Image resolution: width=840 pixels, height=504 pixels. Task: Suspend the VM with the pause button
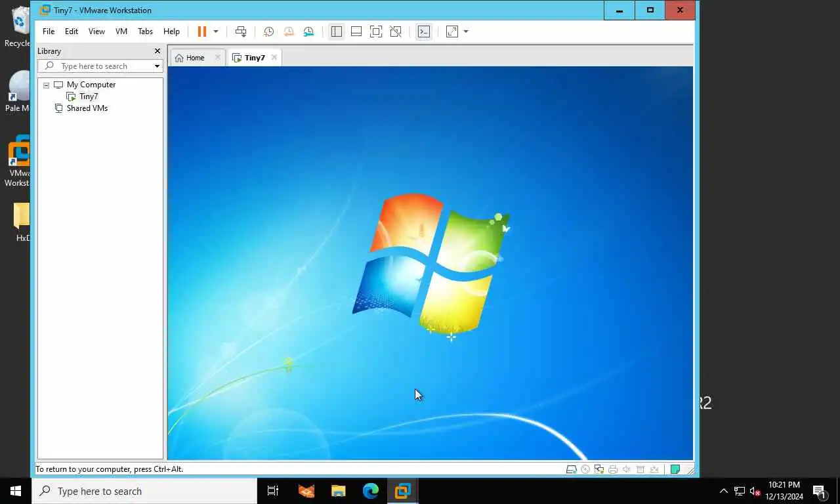click(x=202, y=31)
